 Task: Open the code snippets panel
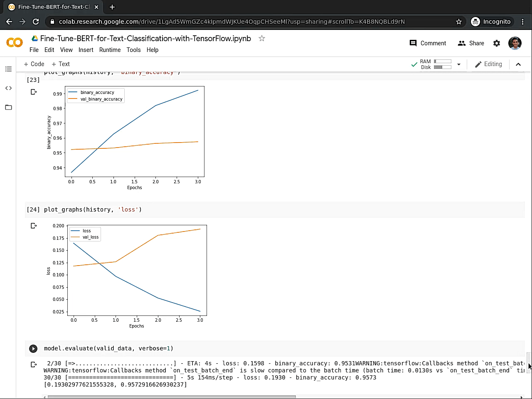click(x=8, y=88)
